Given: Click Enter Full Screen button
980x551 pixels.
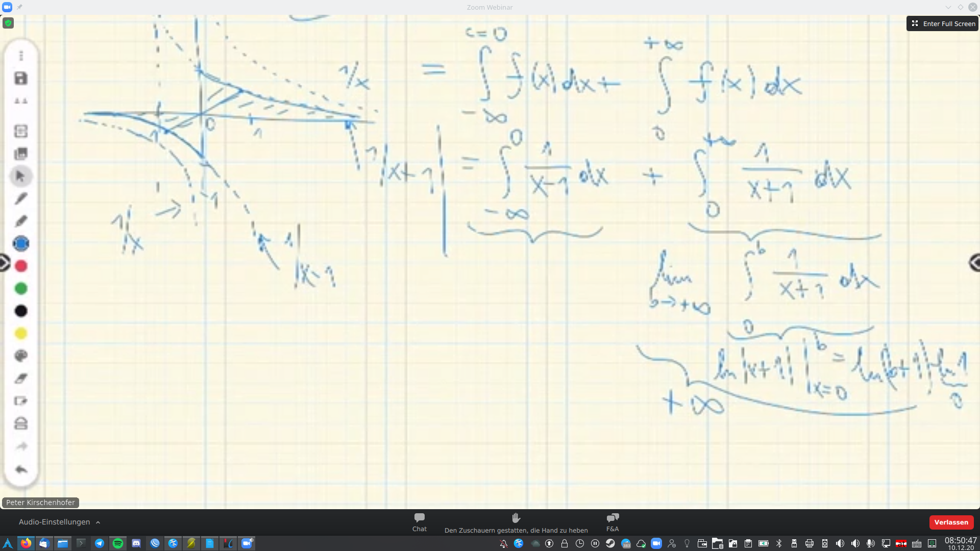Looking at the screenshot, I should coord(943,23).
